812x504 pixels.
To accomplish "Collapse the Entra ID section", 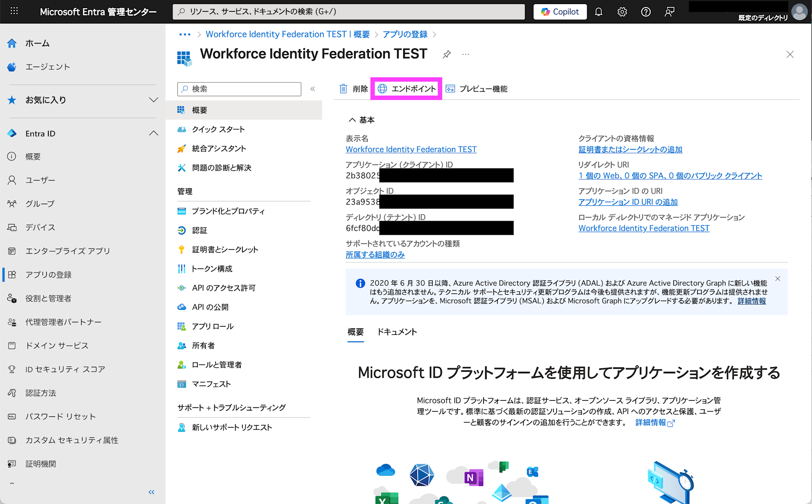I will [153, 134].
